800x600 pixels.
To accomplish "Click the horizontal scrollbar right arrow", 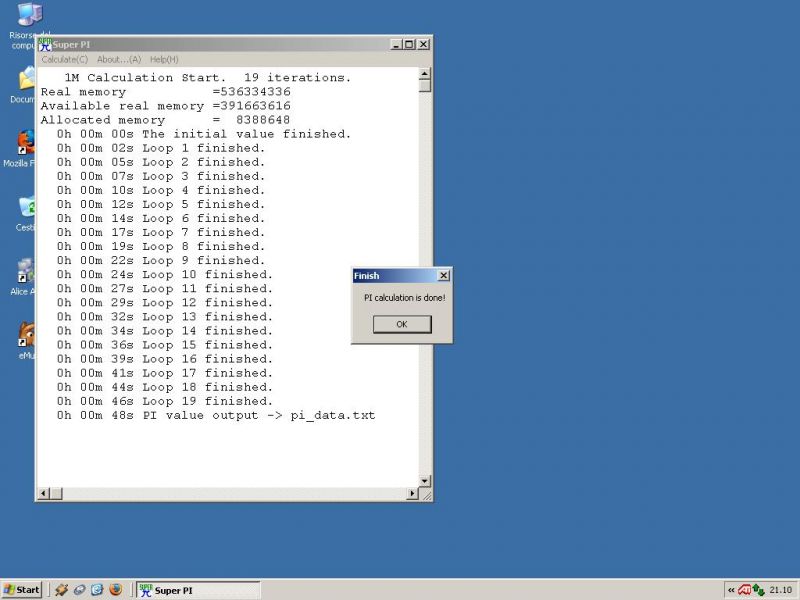I will pos(412,493).
